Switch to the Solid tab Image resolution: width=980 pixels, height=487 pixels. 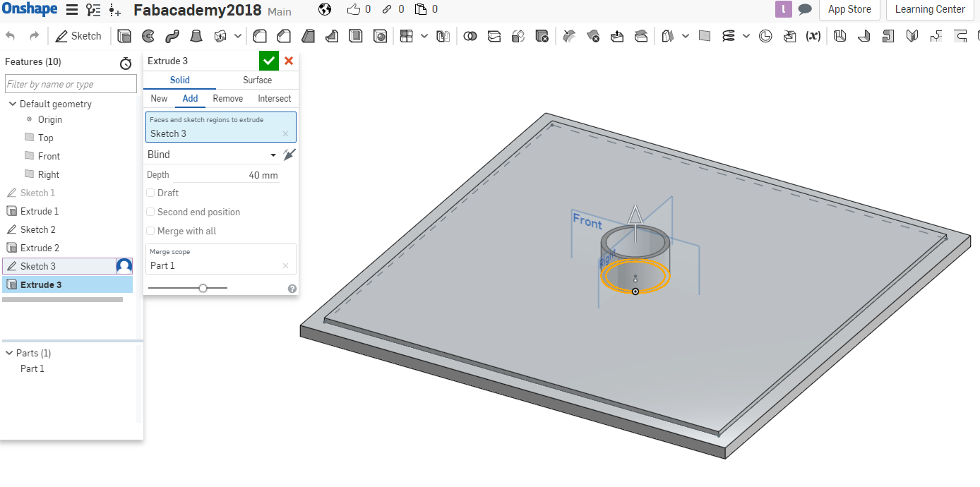pyautogui.click(x=179, y=80)
